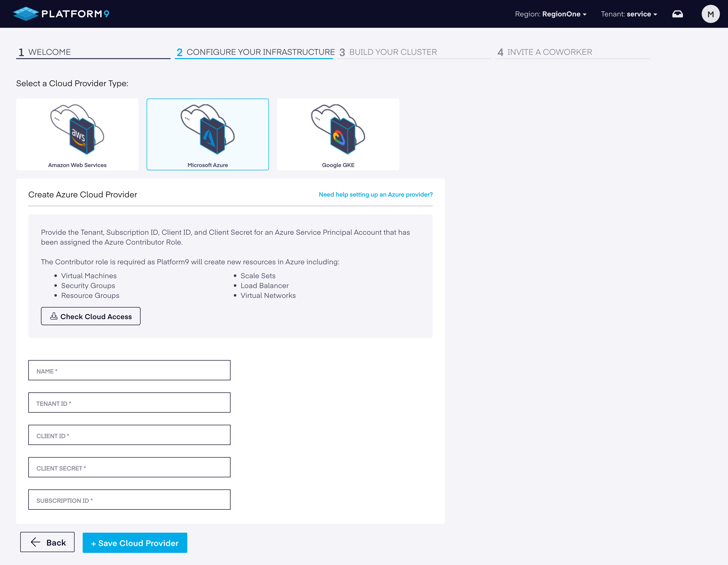This screenshot has width=728, height=565.
Task: Jump to Build Your Cluster step
Action: [393, 52]
